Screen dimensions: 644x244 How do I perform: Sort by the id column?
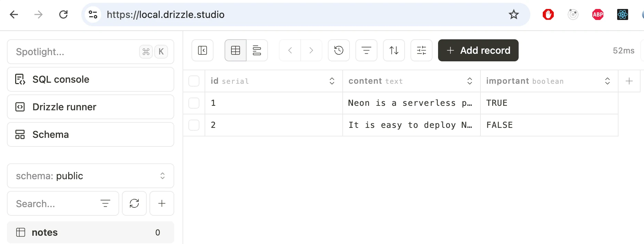(332, 81)
